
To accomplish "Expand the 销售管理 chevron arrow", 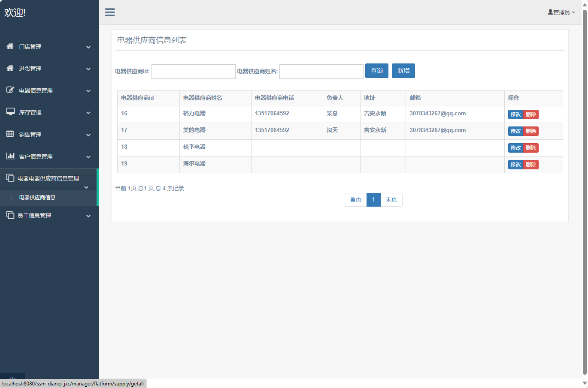I will coord(88,135).
